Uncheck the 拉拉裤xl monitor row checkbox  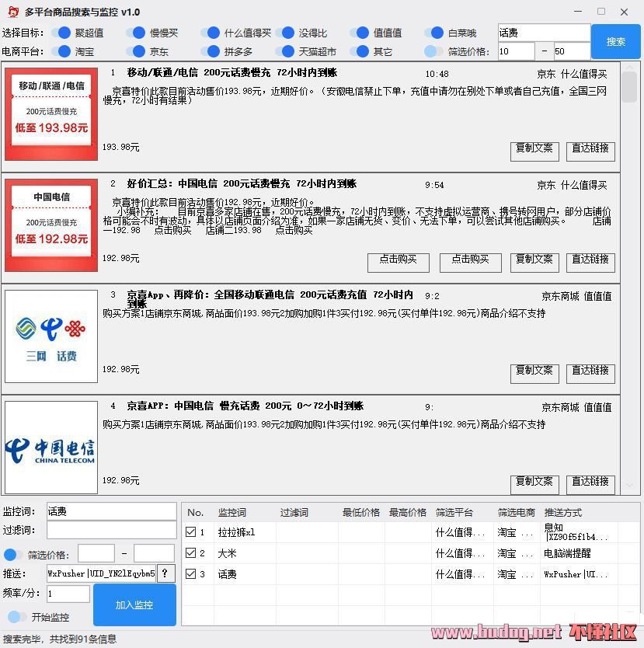190,532
